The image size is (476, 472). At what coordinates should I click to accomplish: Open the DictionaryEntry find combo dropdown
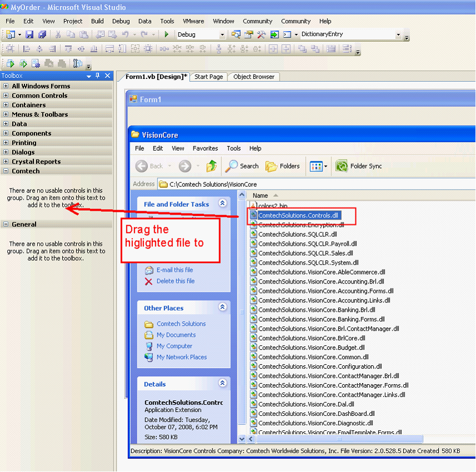[x=398, y=34]
